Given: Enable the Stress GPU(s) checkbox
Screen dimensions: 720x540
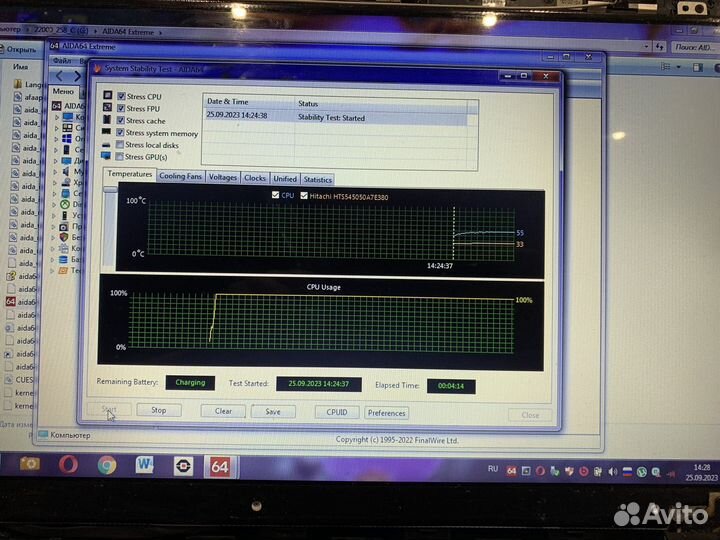Looking at the screenshot, I should point(121,157).
